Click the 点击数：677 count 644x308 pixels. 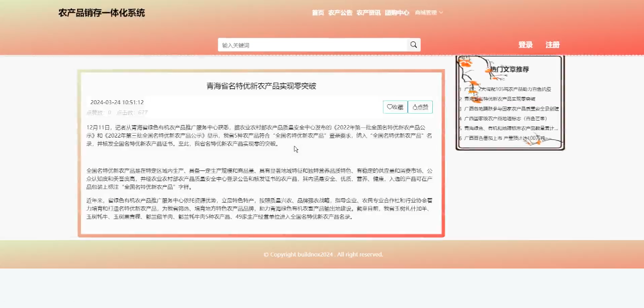[x=132, y=113]
